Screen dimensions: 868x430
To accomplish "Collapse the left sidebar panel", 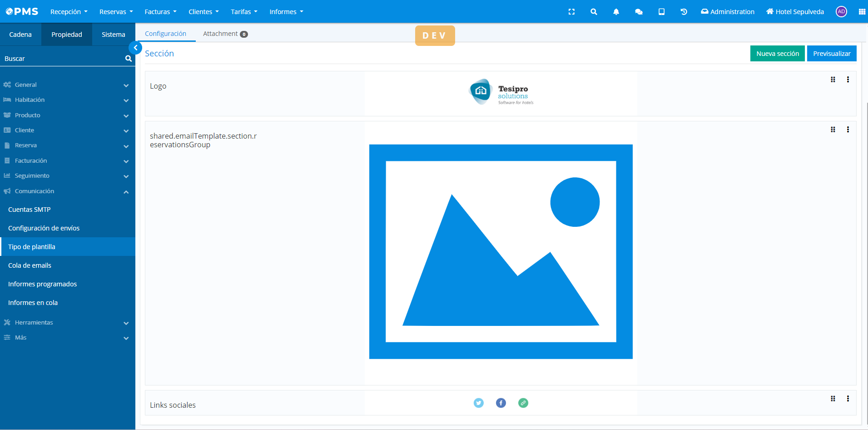I will coord(135,48).
